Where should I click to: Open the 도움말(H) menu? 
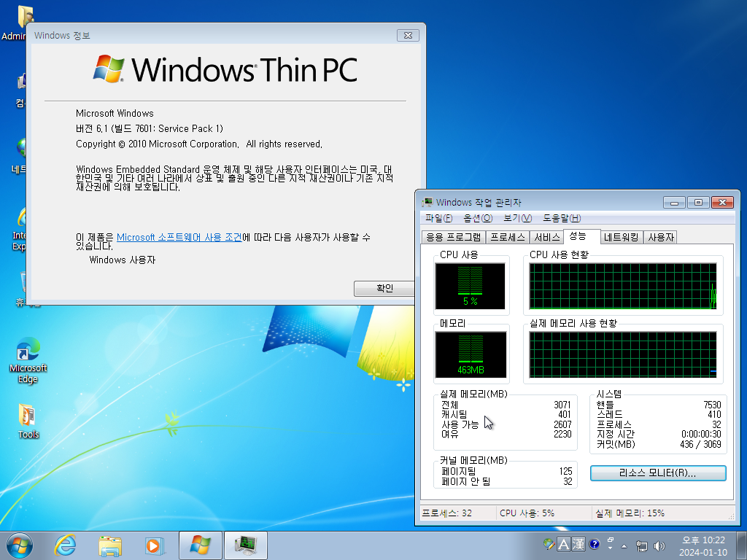(x=562, y=218)
